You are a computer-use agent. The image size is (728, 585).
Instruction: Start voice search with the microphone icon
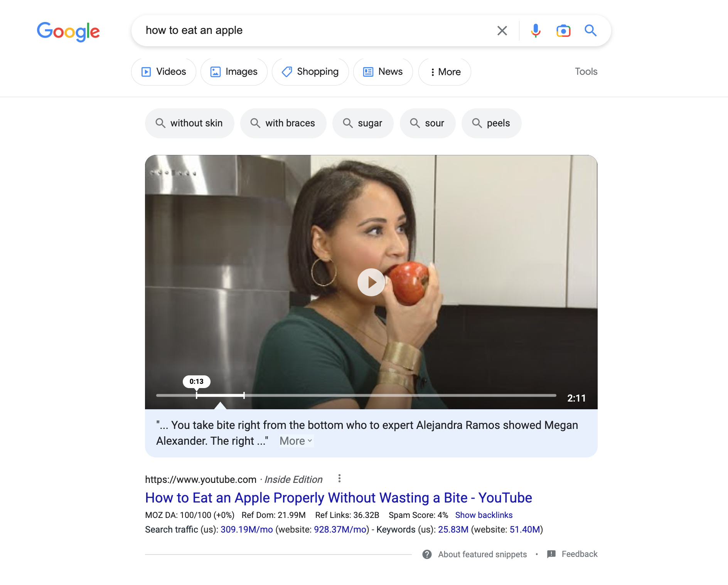536,30
